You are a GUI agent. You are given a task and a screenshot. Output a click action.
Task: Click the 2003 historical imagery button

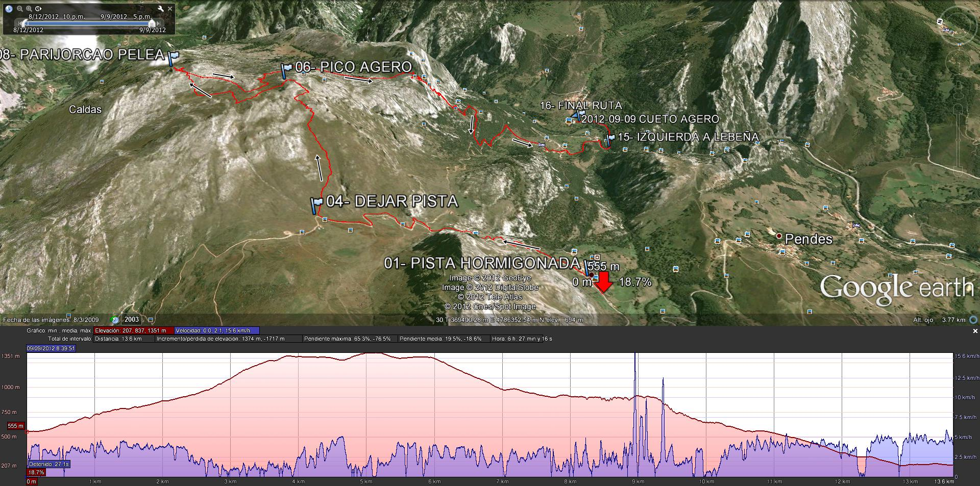coord(131,320)
